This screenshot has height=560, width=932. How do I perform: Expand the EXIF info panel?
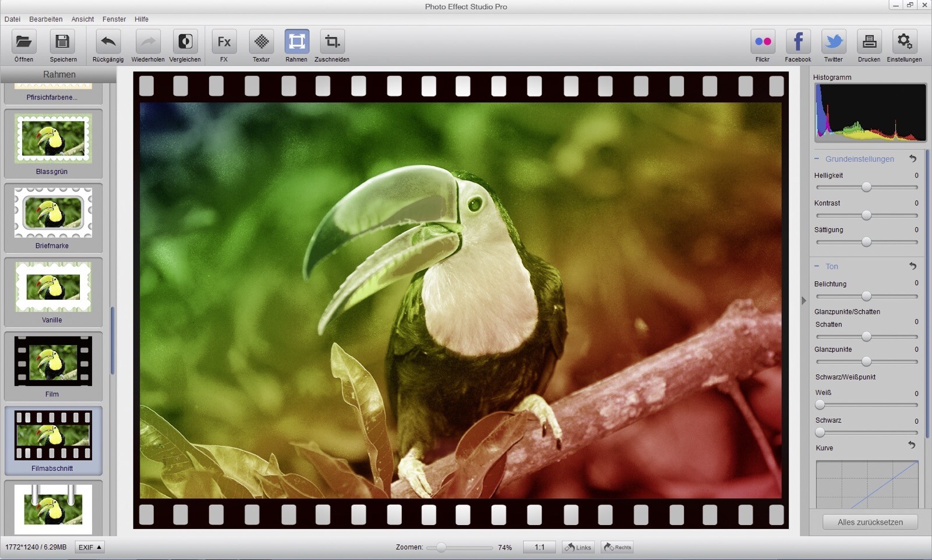[x=89, y=547]
